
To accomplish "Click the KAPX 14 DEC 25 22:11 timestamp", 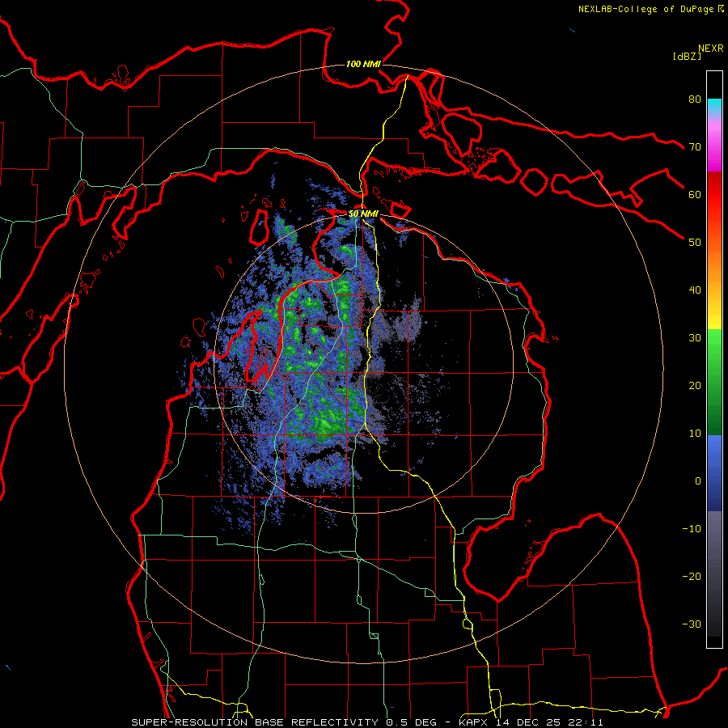I will 531,722.
